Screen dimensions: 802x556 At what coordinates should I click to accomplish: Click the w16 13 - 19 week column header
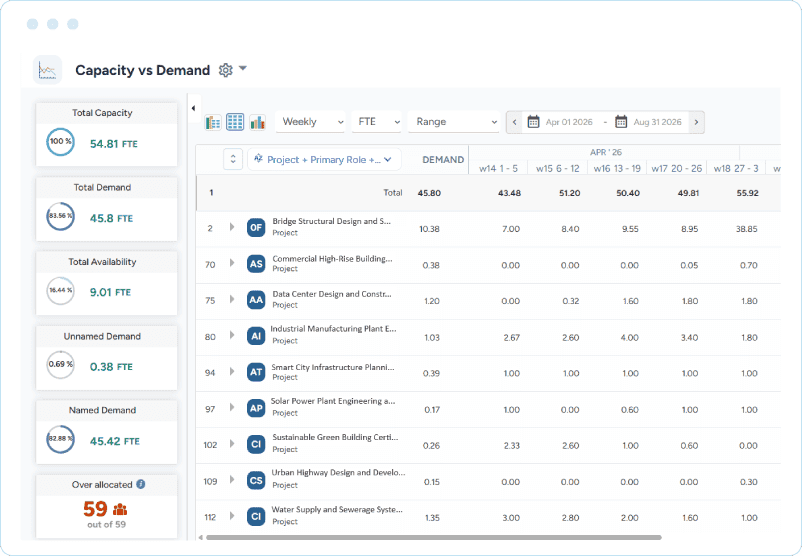[x=617, y=168]
